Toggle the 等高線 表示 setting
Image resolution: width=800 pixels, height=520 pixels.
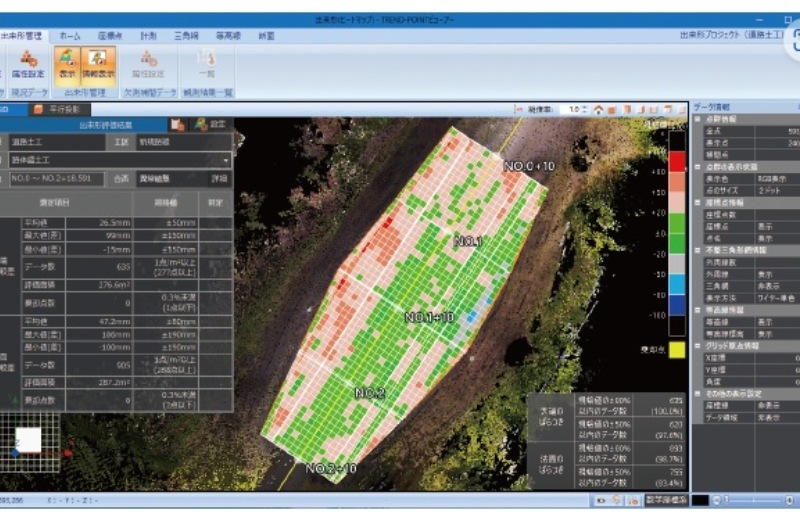click(777, 322)
